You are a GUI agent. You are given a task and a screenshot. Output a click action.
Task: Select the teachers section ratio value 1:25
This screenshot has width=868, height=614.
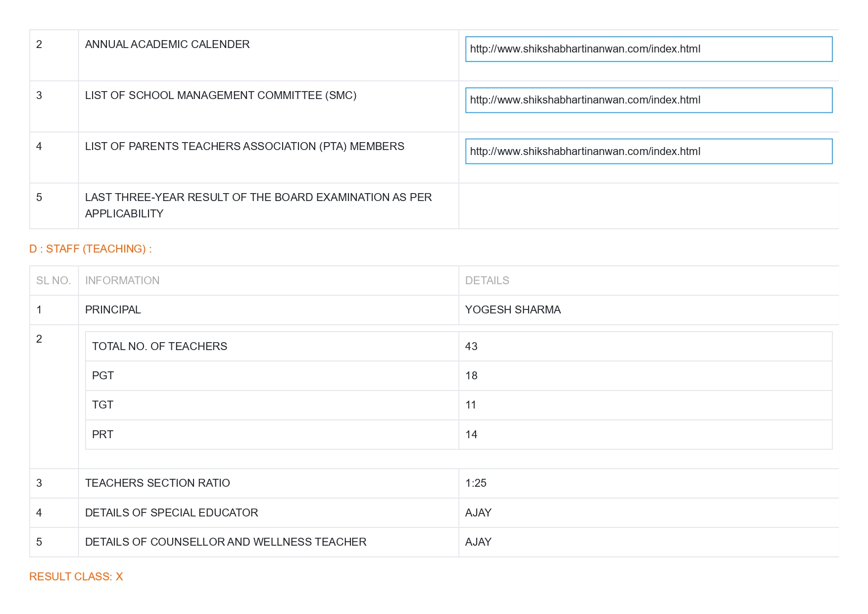476,483
